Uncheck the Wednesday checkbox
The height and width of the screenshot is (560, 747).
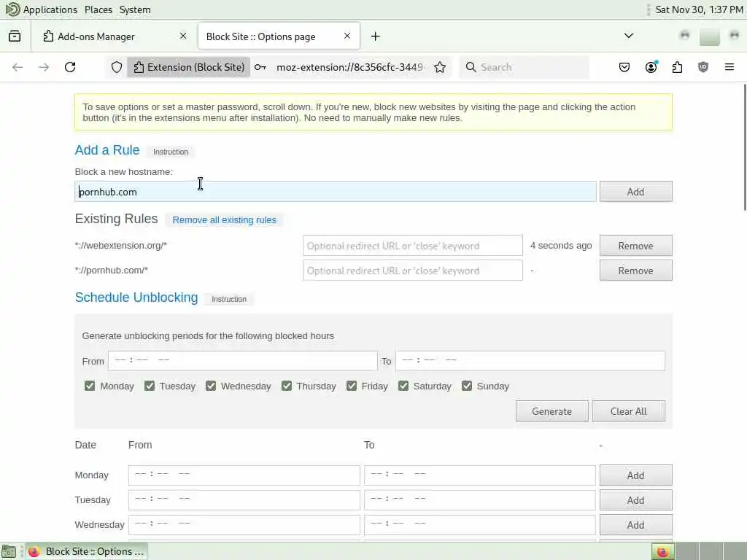[211, 386]
